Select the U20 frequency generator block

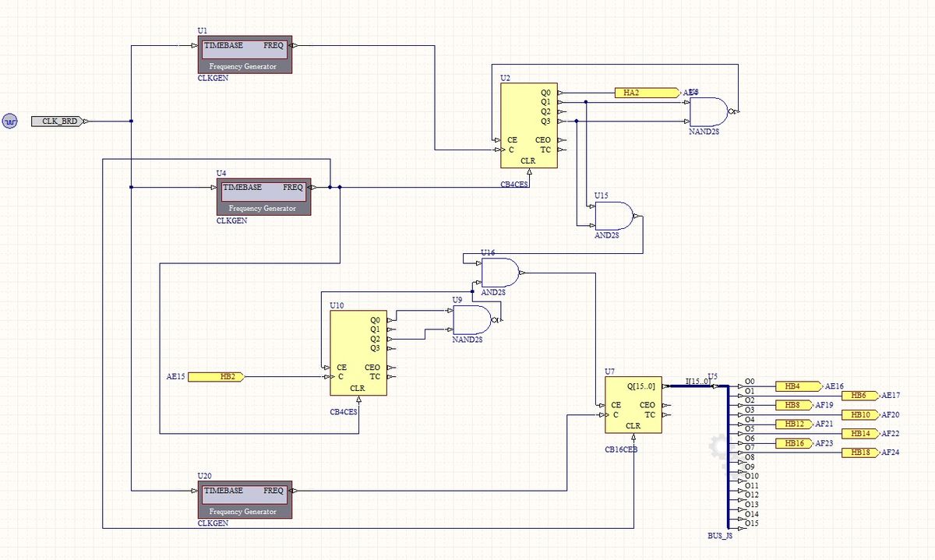click(245, 500)
